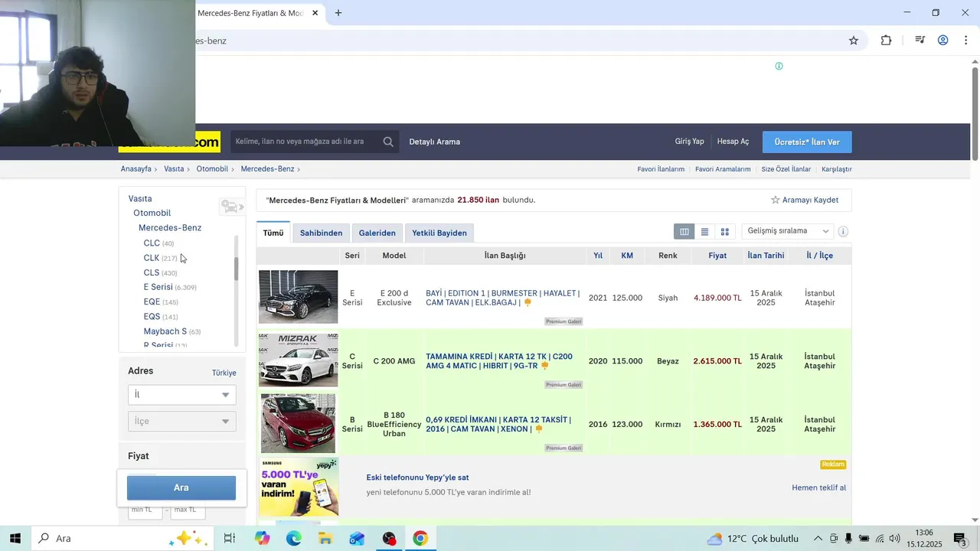Open Detaylı Arama advanced search
This screenshot has width=980, height=551.
434,142
